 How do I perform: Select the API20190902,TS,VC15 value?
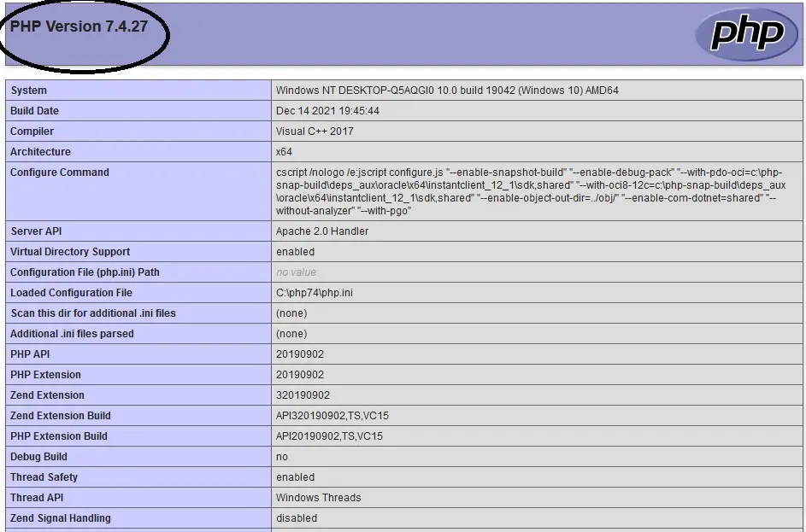[x=329, y=437]
